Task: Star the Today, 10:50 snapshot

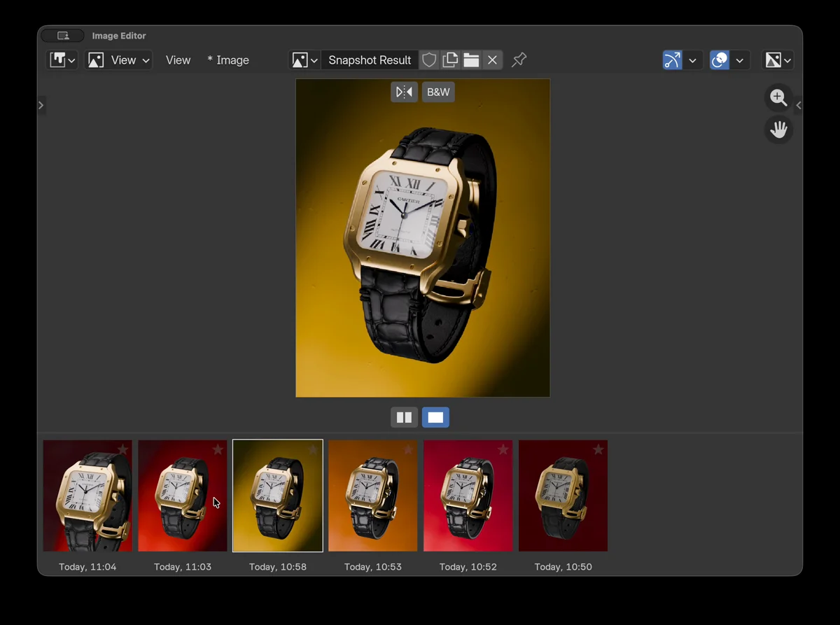Action: click(x=598, y=449)
